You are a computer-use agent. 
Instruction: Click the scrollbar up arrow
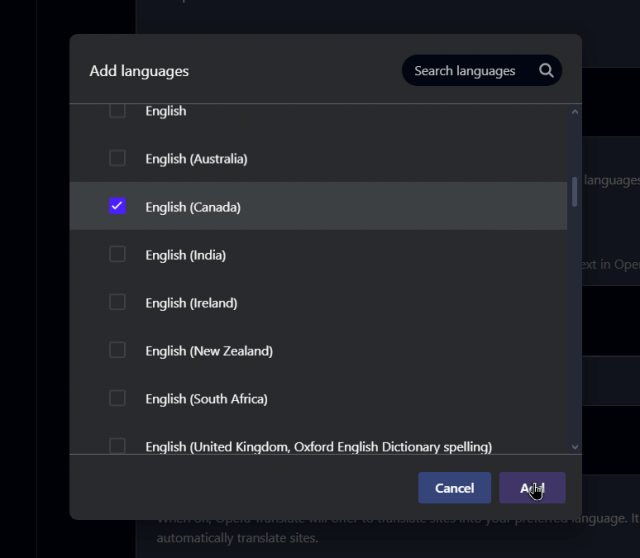coord(575,112)
